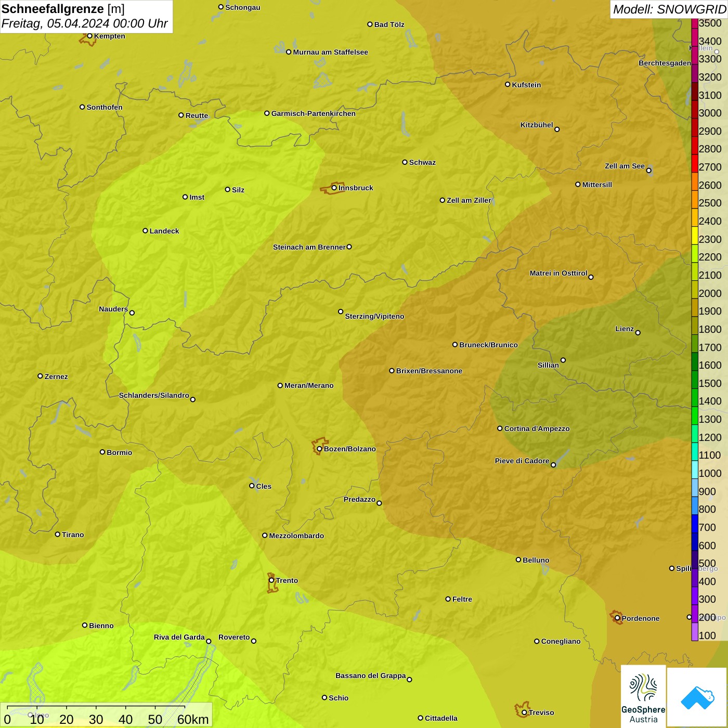Click the 2700 red legend swatch

[x=695, y=163]
